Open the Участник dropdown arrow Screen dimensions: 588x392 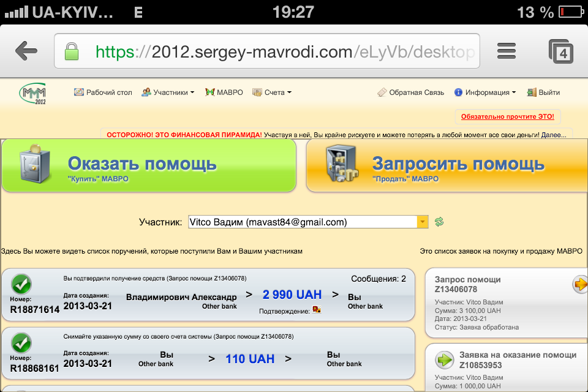coord(422,222)
